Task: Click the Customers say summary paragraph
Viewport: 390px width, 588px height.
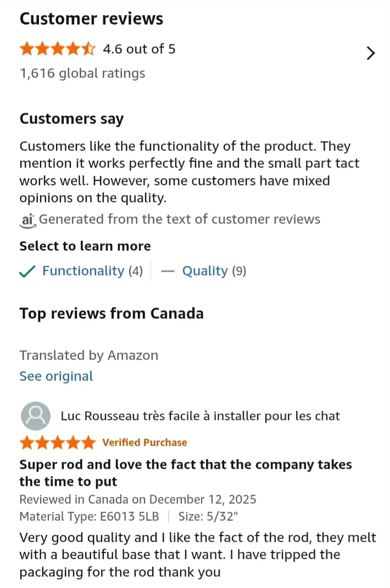Action: (189, 172)
